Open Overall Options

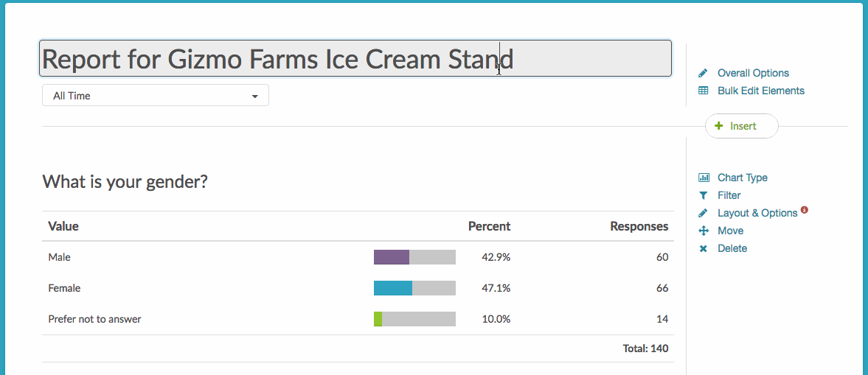753,73
